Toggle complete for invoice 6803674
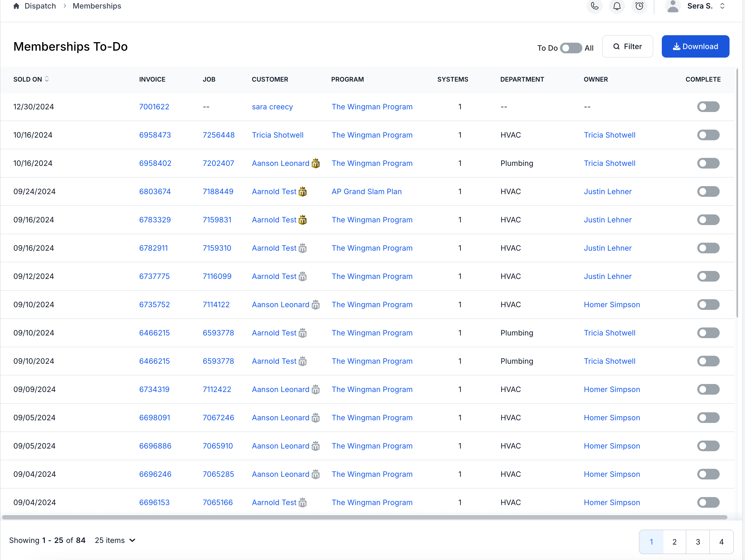 [708, 192]
